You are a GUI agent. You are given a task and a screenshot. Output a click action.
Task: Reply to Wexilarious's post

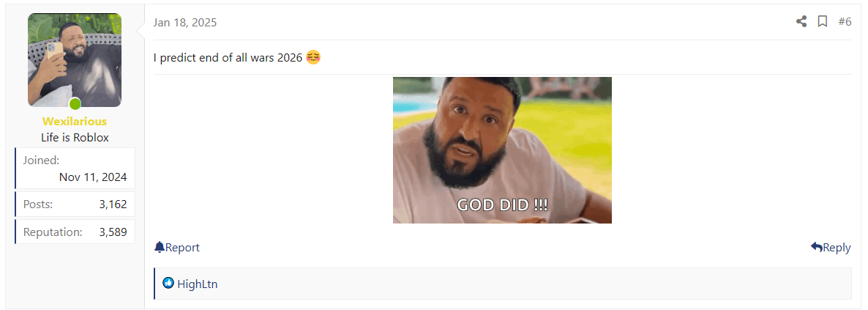pyautogui.click(x=831, y=247)
